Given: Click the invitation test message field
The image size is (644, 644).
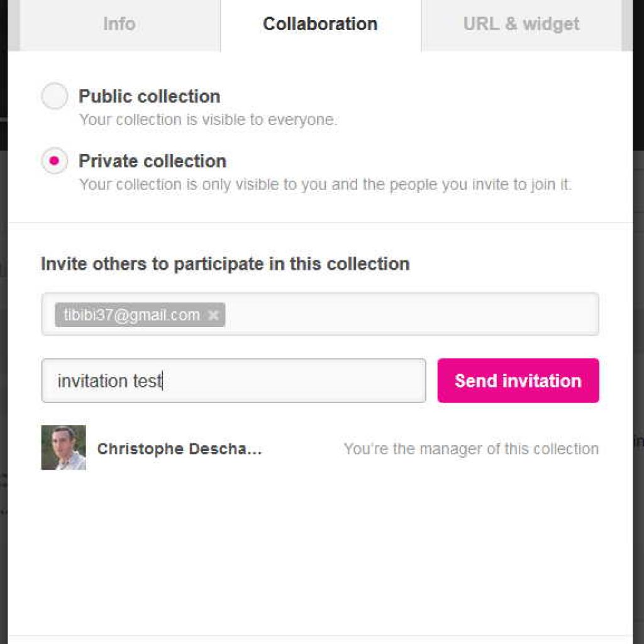Looking at the screenshot, I should click(233, 380).
